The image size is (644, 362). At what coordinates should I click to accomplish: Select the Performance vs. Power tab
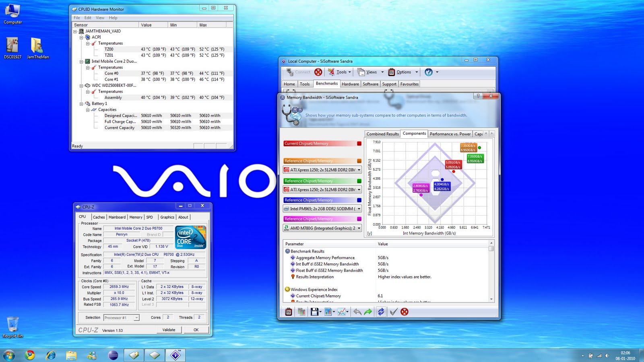(x=450, y=134)
